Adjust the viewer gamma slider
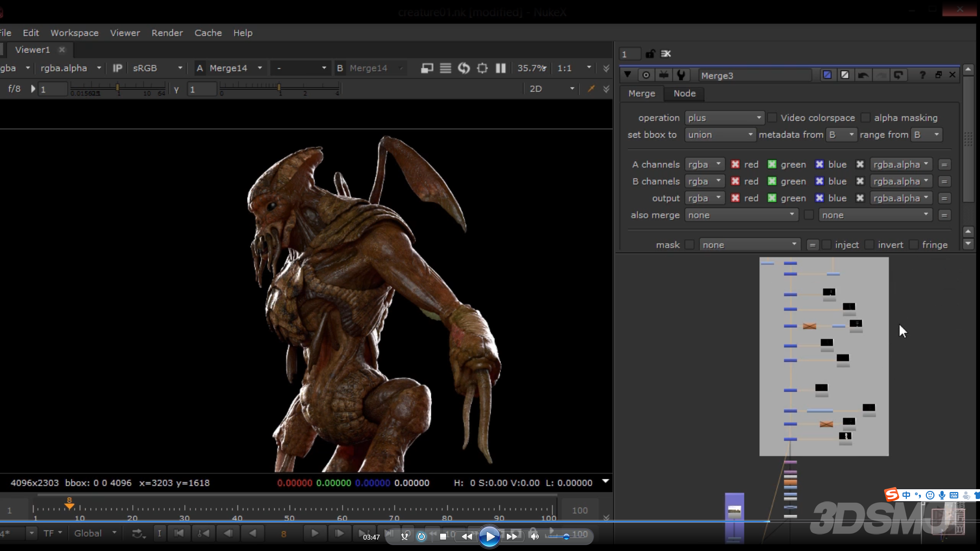The image size is (980, 551). coord(279,87)
